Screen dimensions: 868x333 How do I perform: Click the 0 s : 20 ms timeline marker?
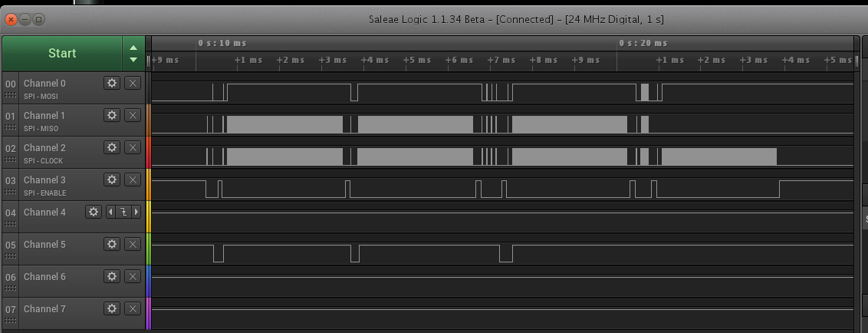(x=643, y=43)
